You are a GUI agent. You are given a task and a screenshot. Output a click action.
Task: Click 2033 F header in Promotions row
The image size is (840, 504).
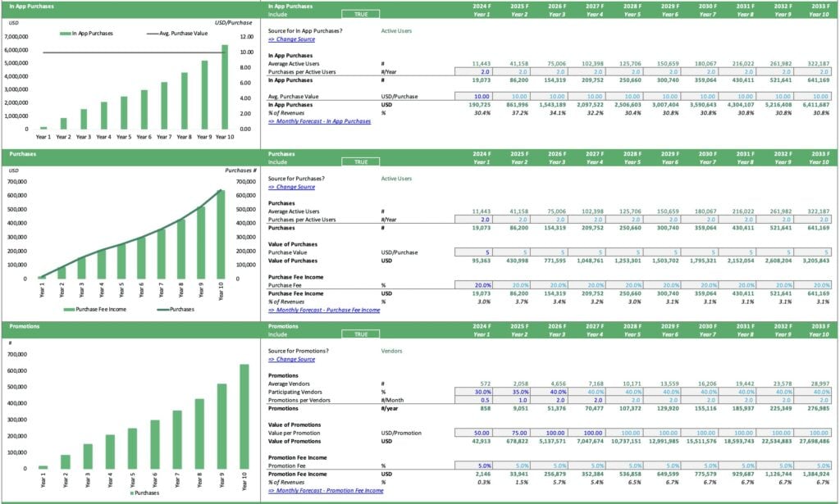tap(820, 326)
